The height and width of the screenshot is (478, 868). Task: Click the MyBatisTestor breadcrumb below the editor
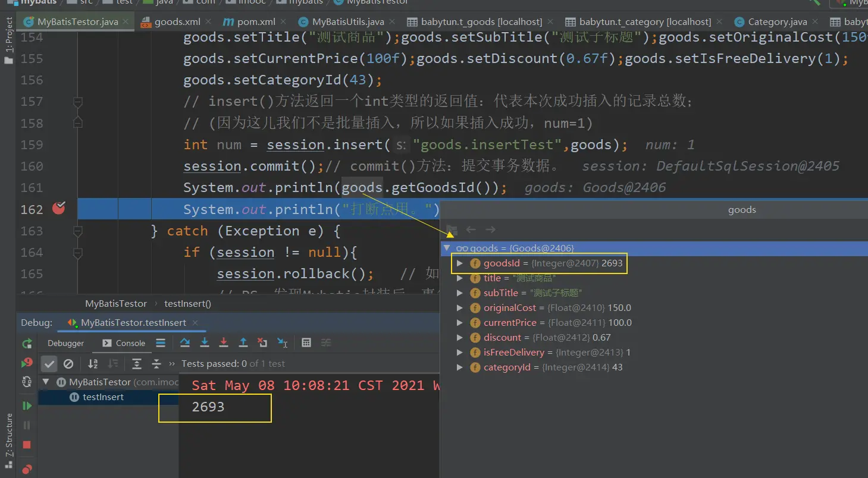tap(116, 304)
